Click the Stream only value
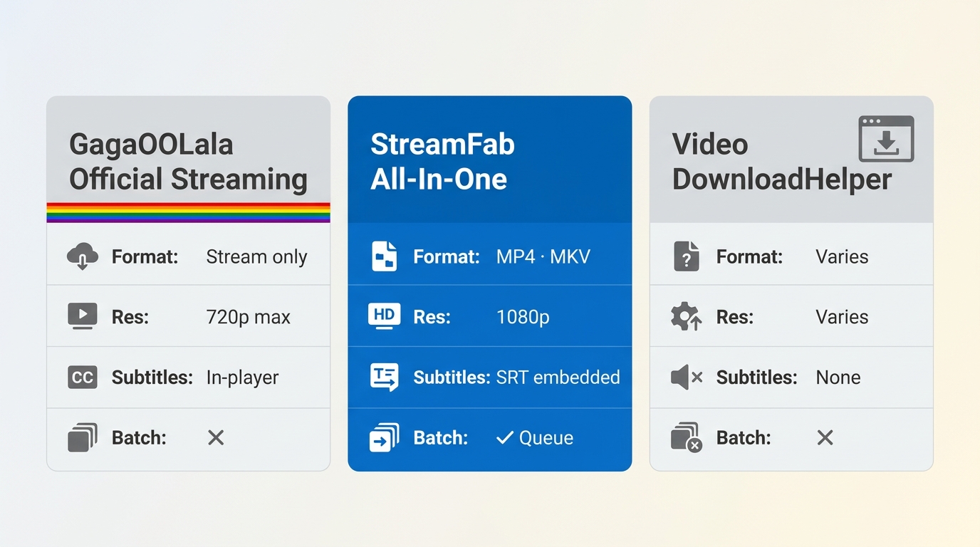This screenshot has height=547, width=980. pyautogui.click(x=257, y=256)
